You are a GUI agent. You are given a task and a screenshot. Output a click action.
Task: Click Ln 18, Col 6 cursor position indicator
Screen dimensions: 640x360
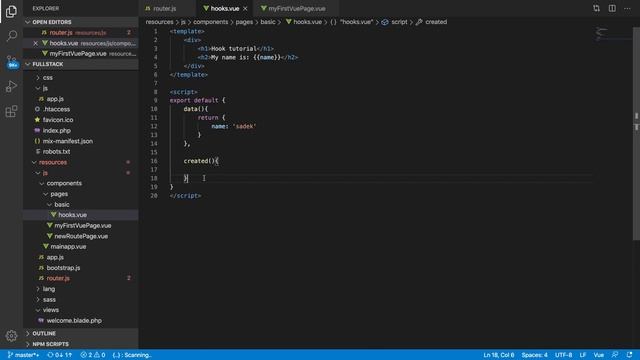(499, 355)
